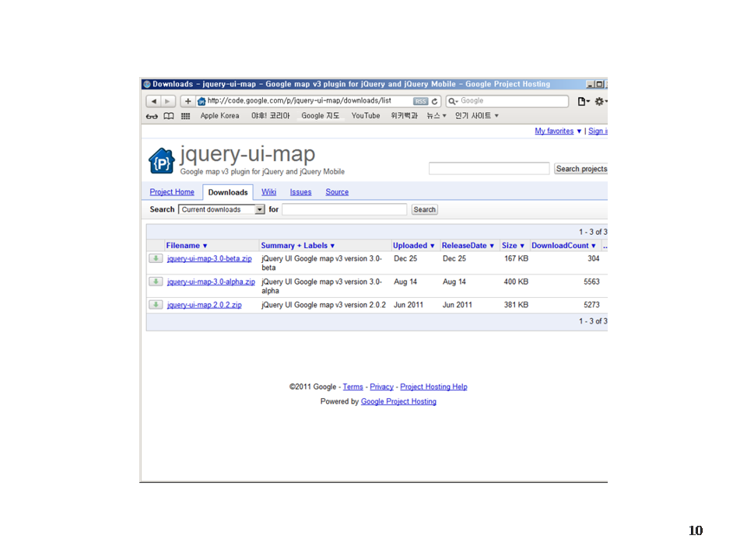Open the Wiki tab

pyautogui.click(x=268, y=192)
